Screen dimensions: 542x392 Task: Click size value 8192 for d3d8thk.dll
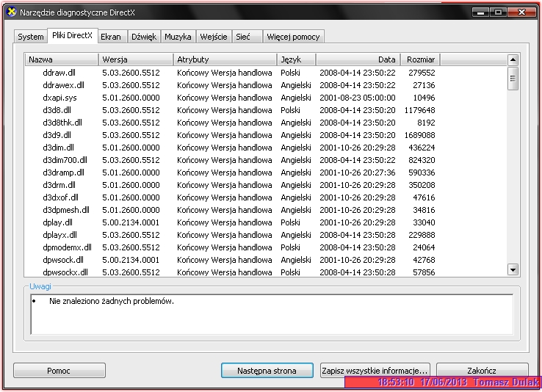(426, 123)
